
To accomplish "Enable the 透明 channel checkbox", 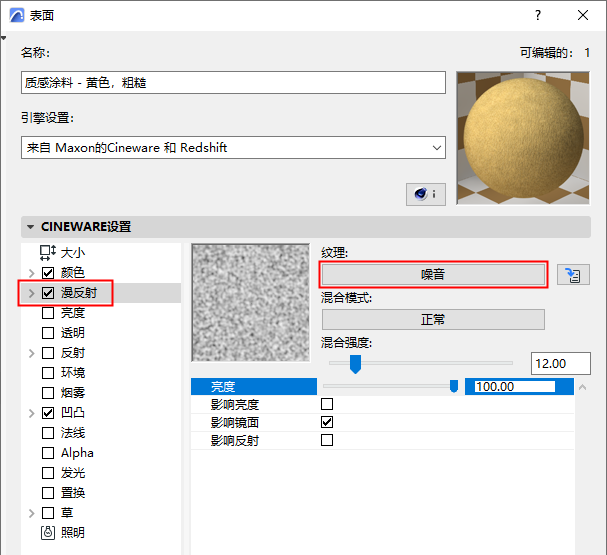I will pyautogui.click(x=48, y=333).
